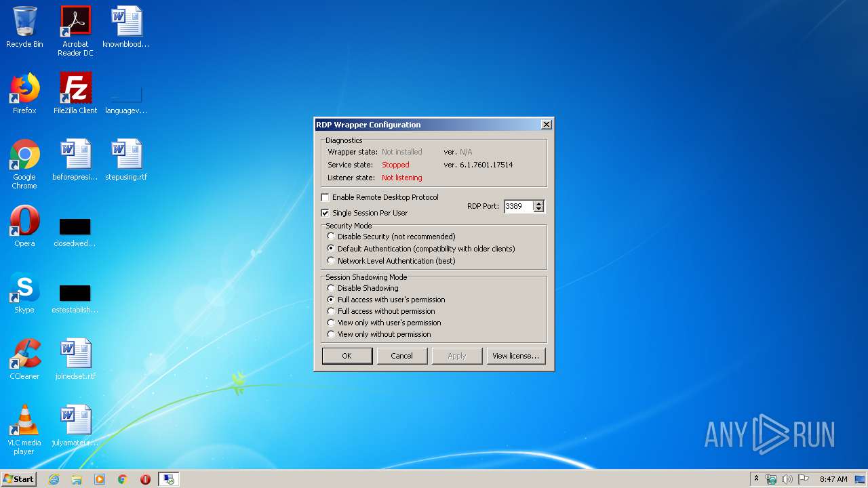Viewport: 868px width, 488px height.
Task: Confirm dialog with OK button
Action: (347, 356)
